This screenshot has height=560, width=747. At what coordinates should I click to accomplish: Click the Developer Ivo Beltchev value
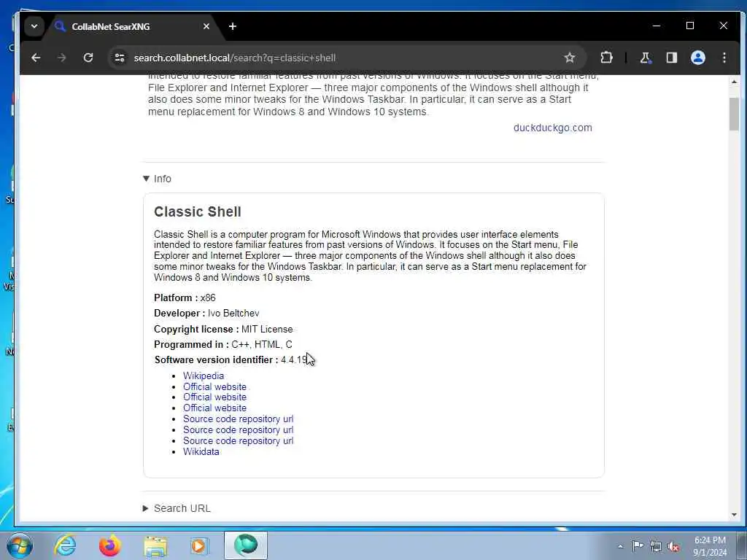233,314
